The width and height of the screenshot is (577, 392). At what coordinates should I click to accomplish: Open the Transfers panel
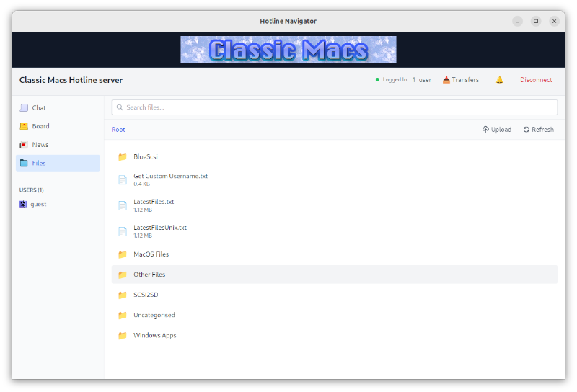(x=460, y=80)
